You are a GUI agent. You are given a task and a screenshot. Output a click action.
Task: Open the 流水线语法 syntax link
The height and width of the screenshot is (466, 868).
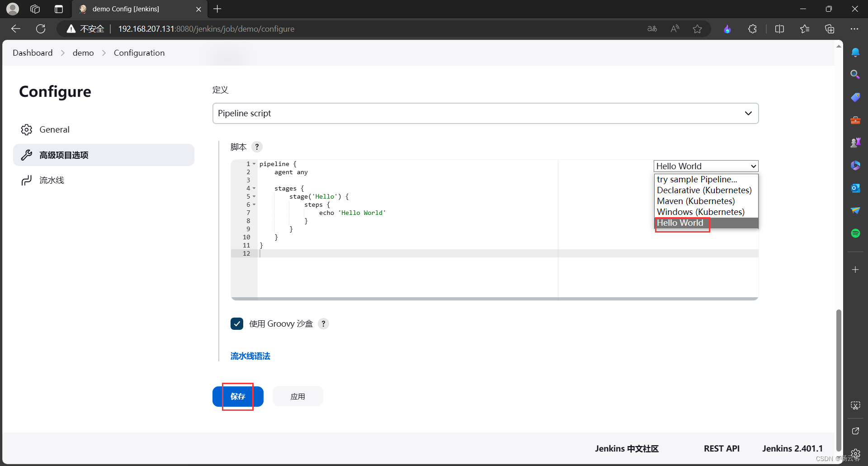tap(250, 356)
